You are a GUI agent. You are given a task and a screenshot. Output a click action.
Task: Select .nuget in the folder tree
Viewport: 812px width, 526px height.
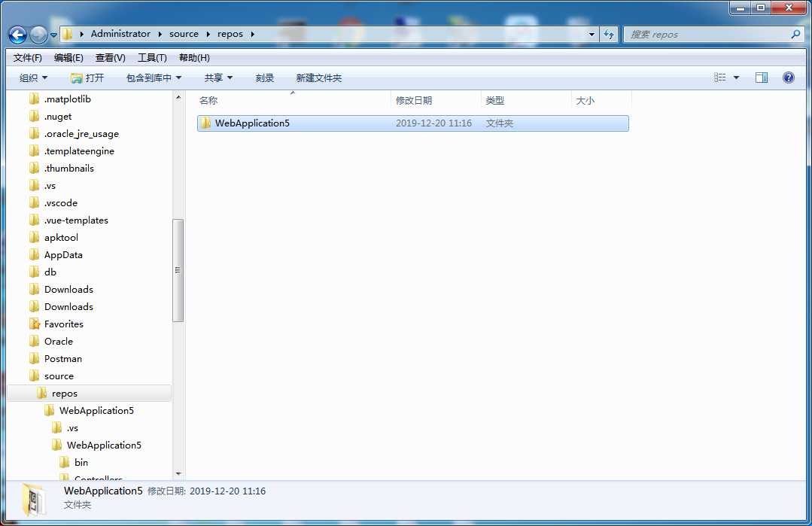coord(57,117)
